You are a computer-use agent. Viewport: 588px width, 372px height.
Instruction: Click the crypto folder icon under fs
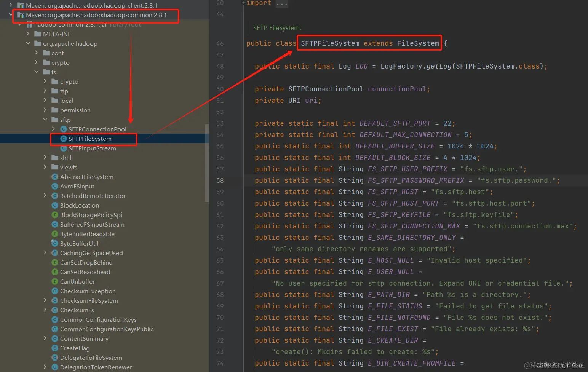click(55, 81)
